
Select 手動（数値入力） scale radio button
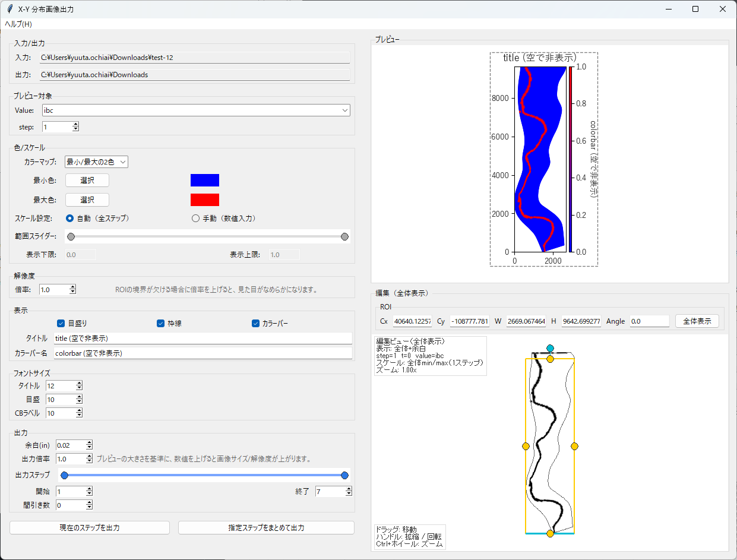(195, 219)
